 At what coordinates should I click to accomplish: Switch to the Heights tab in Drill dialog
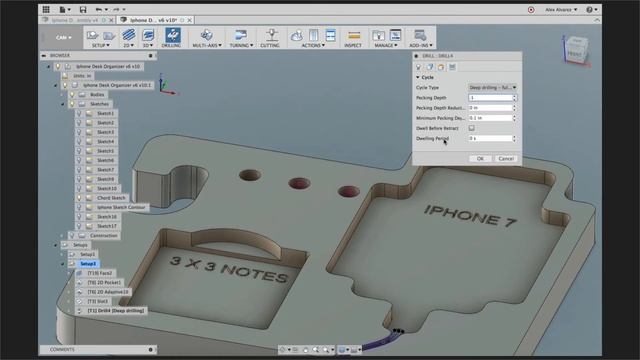point(441,67)
